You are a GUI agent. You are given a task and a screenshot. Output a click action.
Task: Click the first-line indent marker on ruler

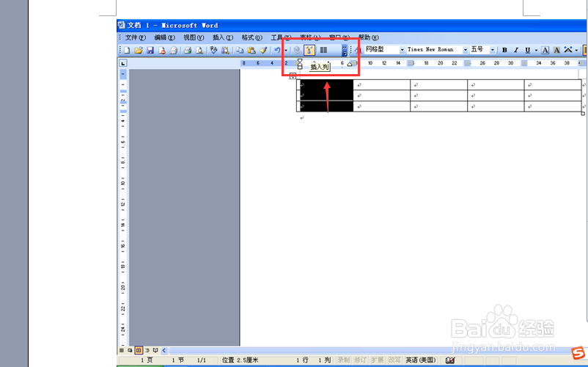pyautogui.click(x=300, y=61)
